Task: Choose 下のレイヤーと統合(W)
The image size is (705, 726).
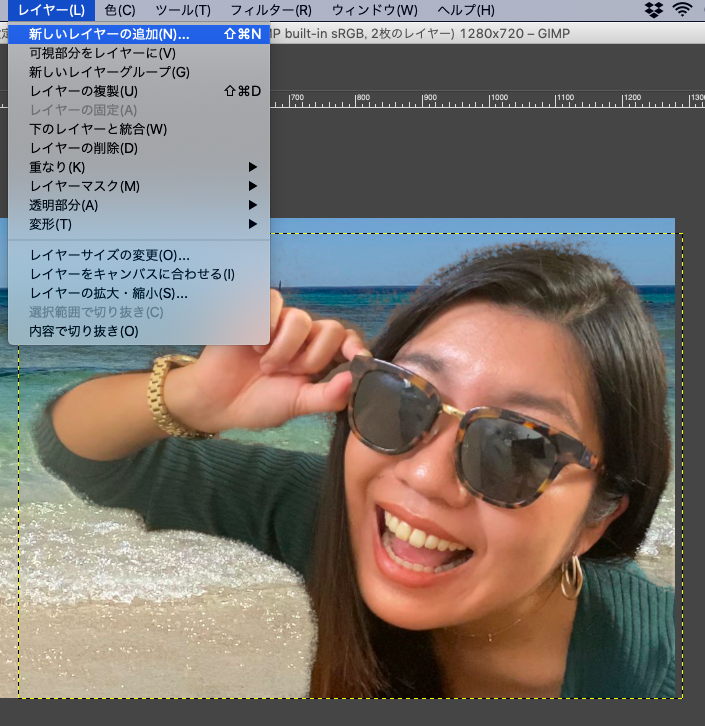Action: [139, 129]
